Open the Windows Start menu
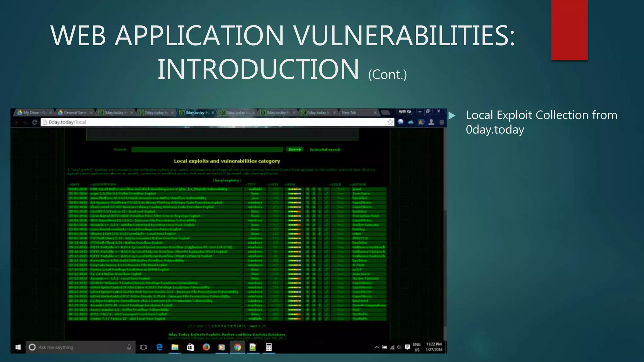Viewport: 644px width, 362px height. point(18,347)
